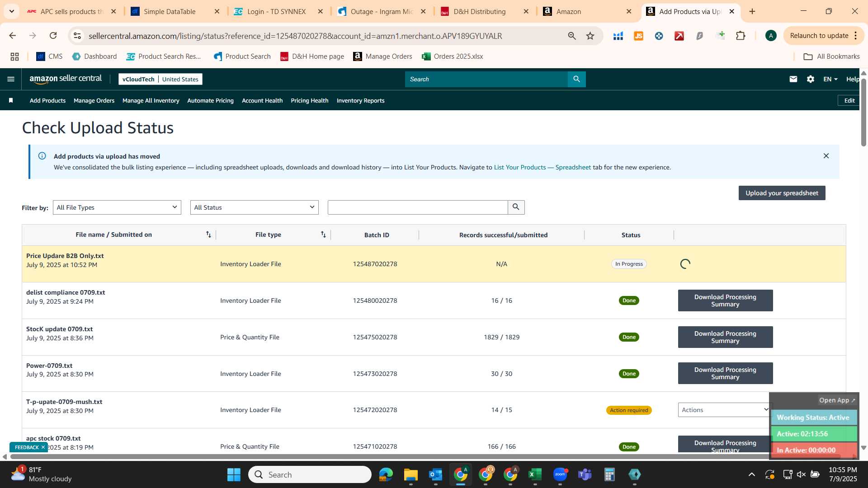Open Actions dropdown for T-p-upate-0709-mush.txt

point(724,410)
